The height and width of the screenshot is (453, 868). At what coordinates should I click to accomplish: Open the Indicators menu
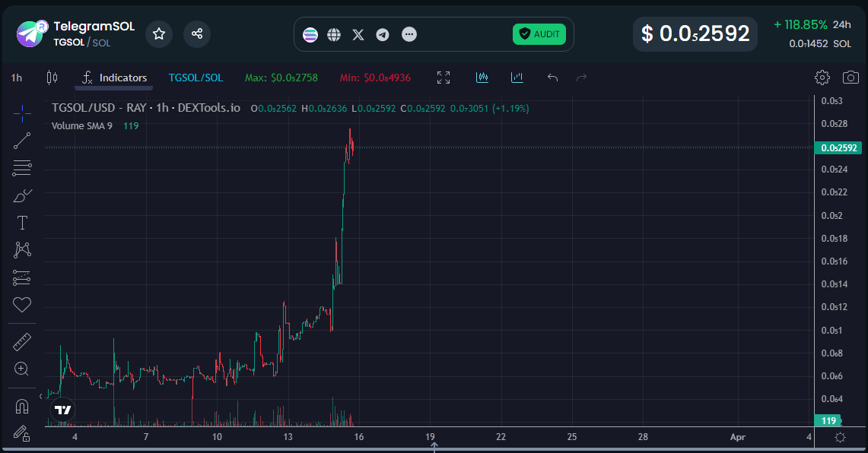pos(114,78)
